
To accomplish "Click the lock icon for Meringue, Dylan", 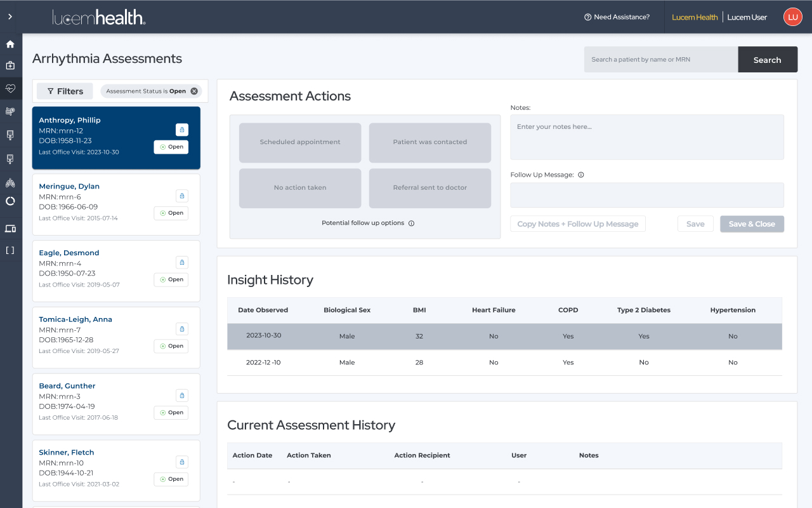I will [x=181, y=196].
